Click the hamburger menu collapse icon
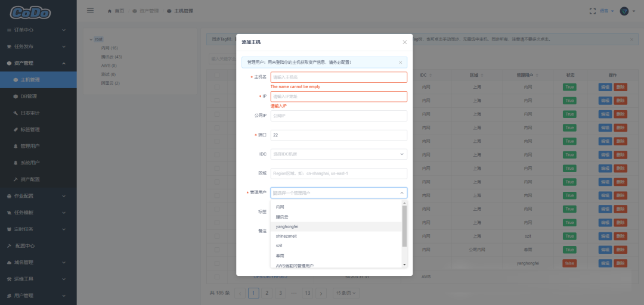This screenshot has width=644, height=305. 90,10
